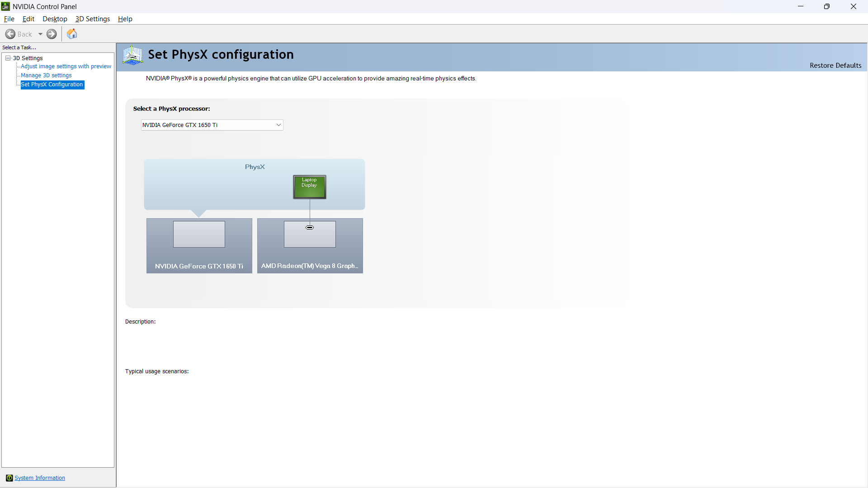
Task: Restore down the NVIDIA Control Panel window
Action: [827, 6]
